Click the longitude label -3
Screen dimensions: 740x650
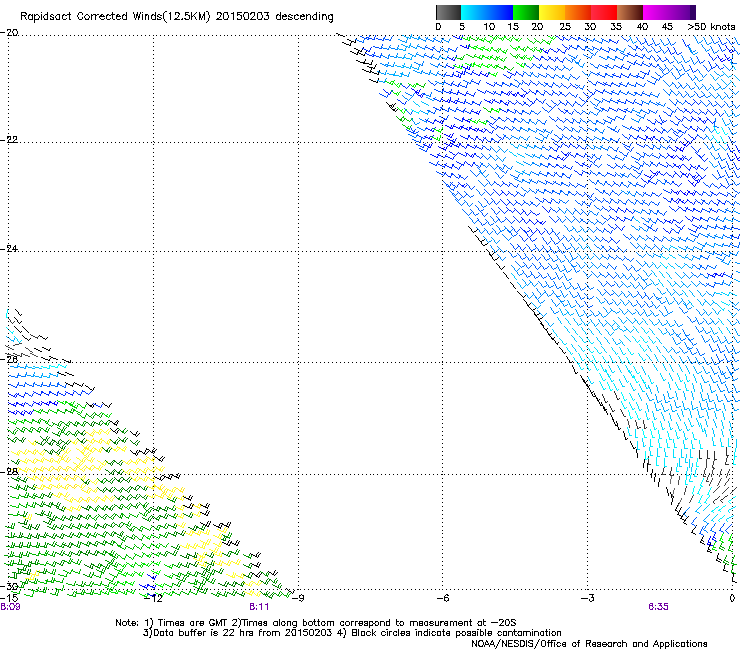[x=587, y=598]
